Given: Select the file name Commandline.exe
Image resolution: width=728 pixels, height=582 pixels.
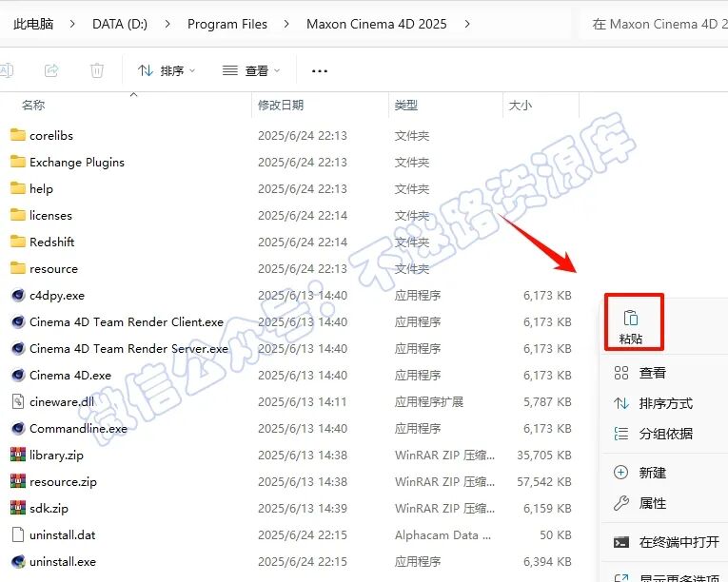Looking at the screenshot, I should pos(78,428).
